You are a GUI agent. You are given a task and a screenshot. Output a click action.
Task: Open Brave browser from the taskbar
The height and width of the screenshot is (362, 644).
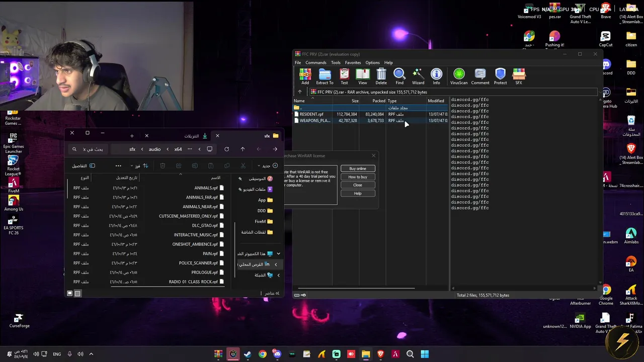380,354
